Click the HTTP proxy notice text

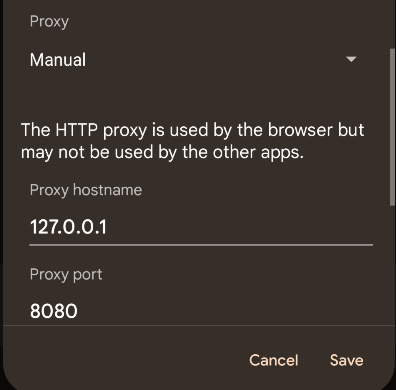point(193,141)
